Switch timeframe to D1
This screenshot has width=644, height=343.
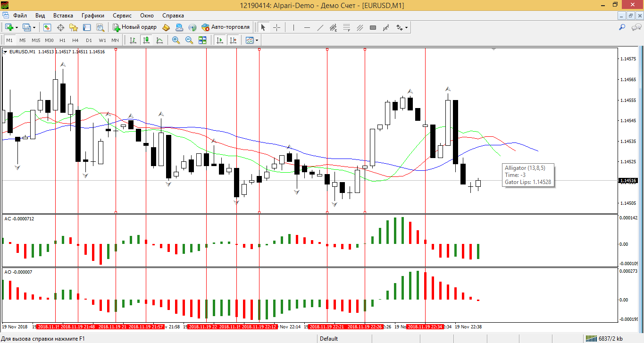click(x=89, y=40)
